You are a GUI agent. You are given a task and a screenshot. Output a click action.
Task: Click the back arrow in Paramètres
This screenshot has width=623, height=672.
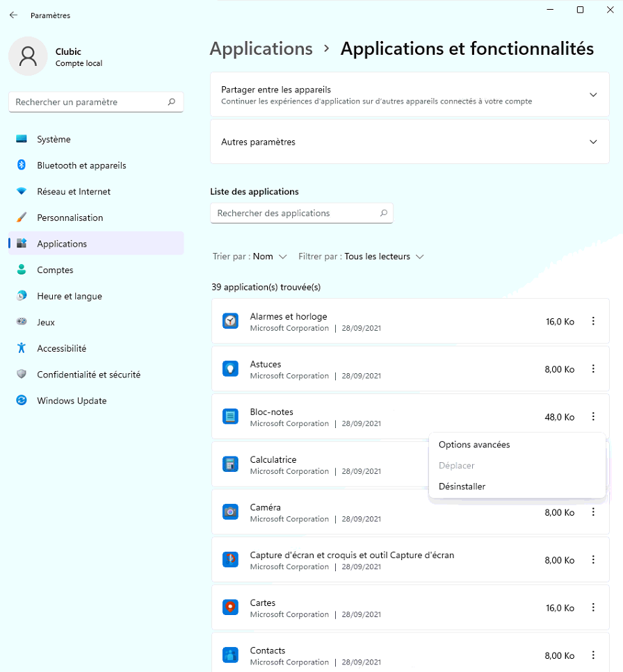(x=13, y=15)
